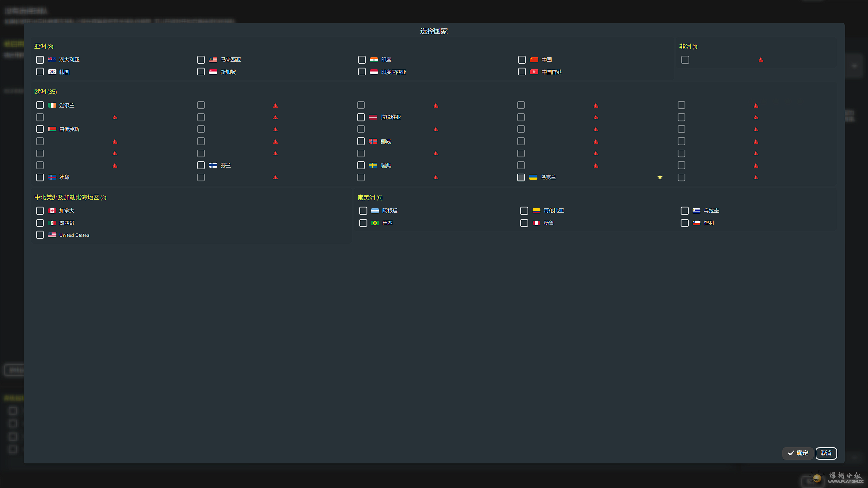Click the 亚洲 (8) section header
Viewport: 868px width, 488px height.
[44, 47]
